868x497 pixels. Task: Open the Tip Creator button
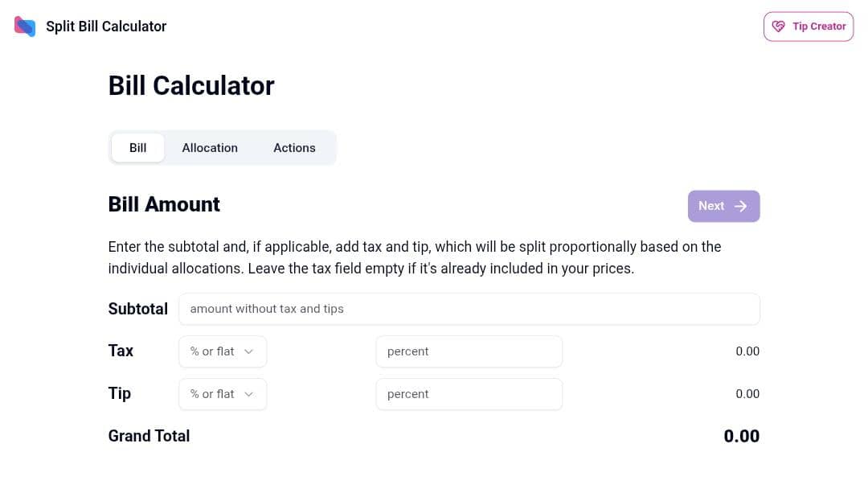tap(809, 27)
